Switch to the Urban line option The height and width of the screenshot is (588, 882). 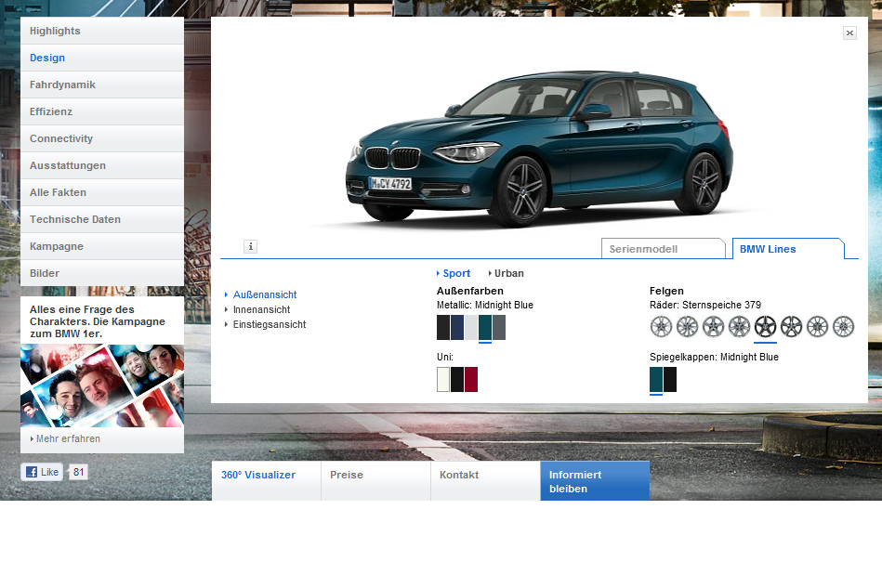coord(508,273)
